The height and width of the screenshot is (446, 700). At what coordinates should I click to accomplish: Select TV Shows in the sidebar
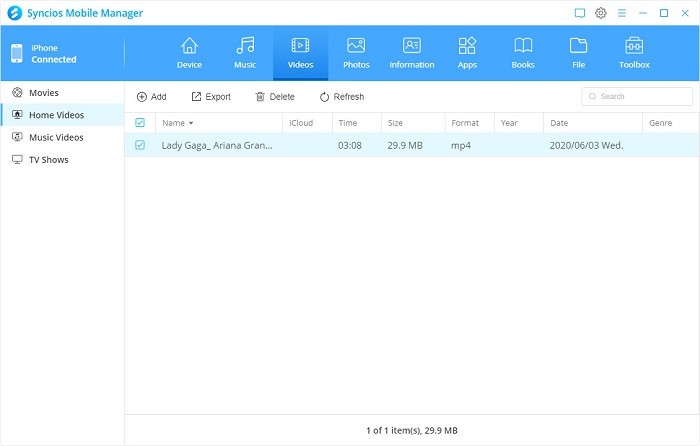point(48,159)
